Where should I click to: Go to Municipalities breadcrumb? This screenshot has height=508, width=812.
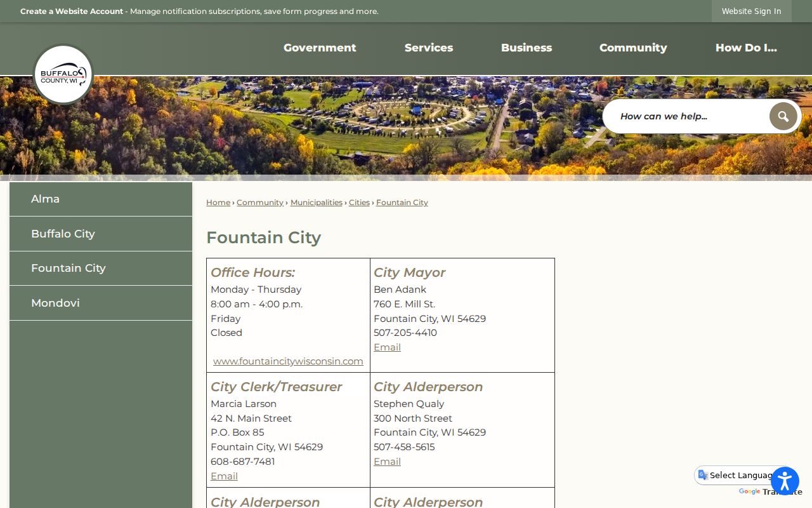[317, 202]
